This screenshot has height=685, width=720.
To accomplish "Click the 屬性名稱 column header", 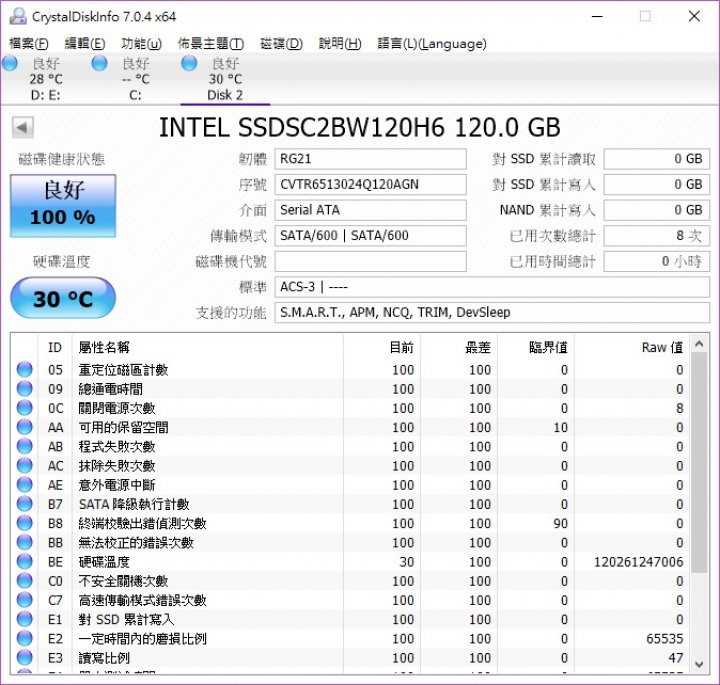I will coord(208,348).
